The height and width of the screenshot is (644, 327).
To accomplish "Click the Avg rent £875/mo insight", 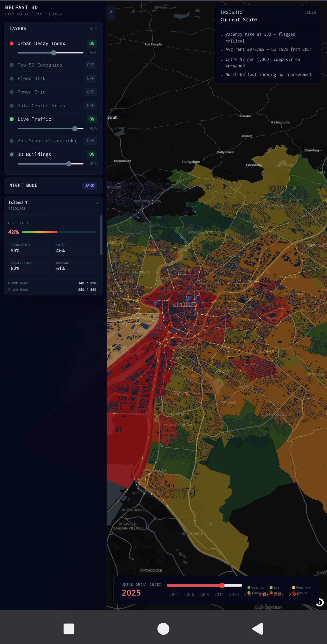I will pyautogui.click(x=268, y=49).
